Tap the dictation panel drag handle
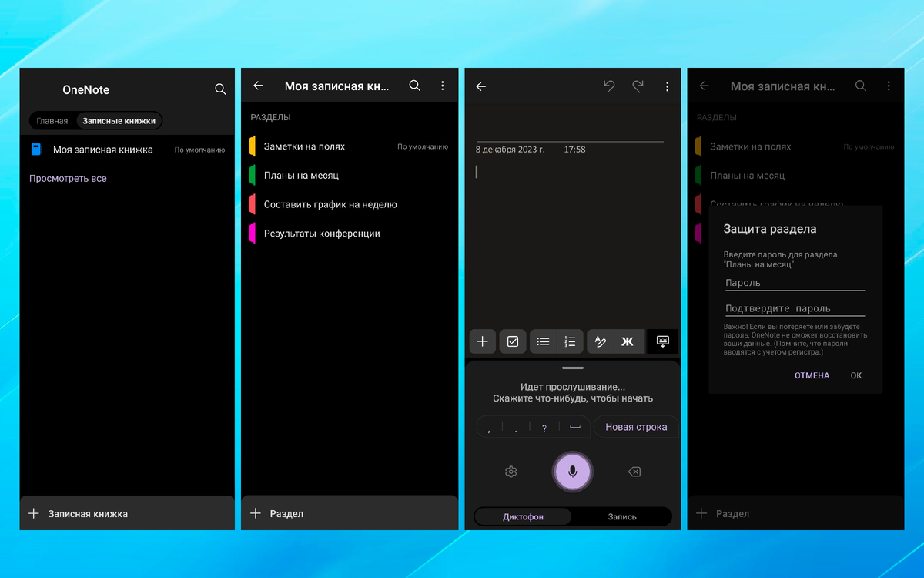The width and height of the screenshot is (924, 578). (x=573, y=368)
